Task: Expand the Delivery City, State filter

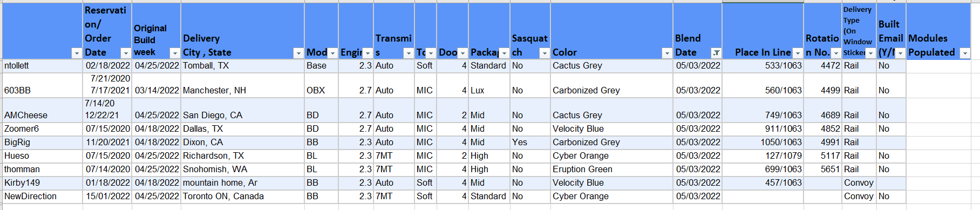Action: tap(298, 53)
